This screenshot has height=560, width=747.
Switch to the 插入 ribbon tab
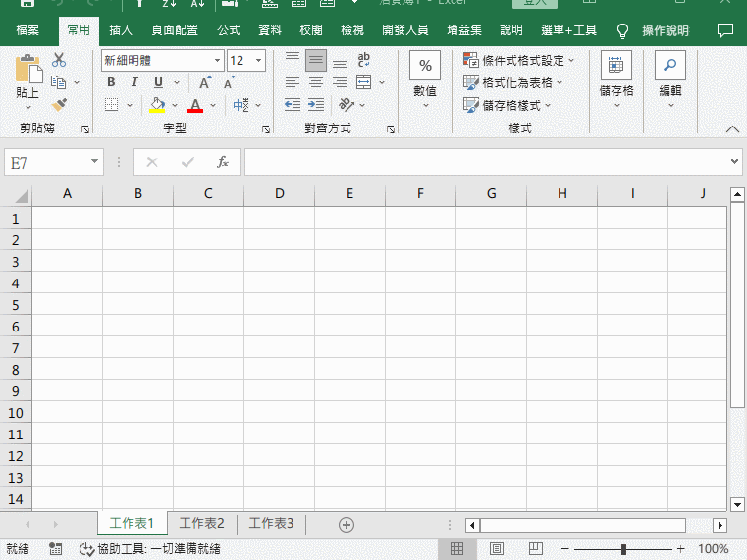coord(121,30)
